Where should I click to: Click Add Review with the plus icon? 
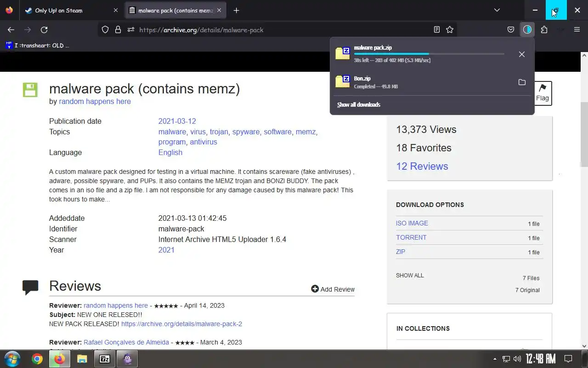tap(333, 289)
